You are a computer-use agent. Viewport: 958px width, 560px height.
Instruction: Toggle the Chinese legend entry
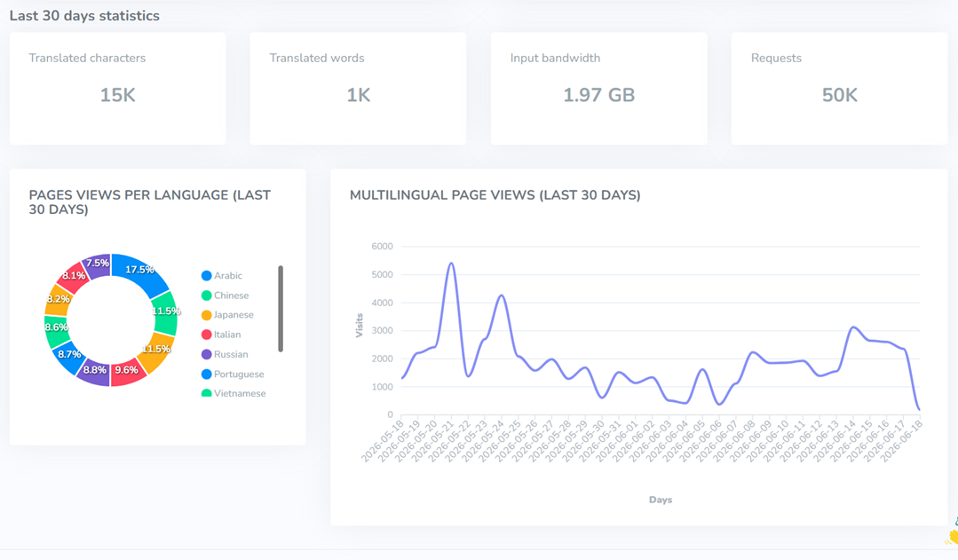point(225,296)
